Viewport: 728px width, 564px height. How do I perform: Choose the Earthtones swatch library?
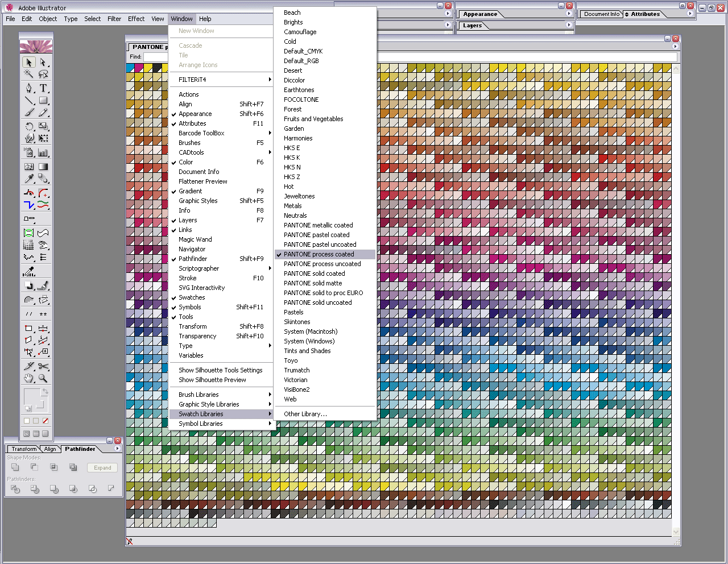point(325,90)
